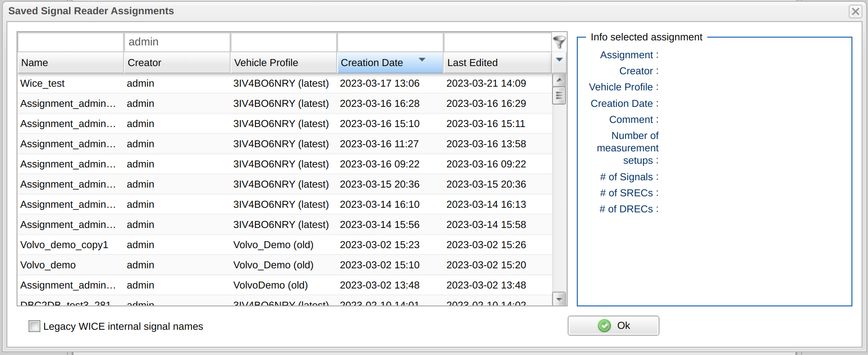Click the vertical scrollbar thumb
The image size is (868, 355).
tap(559, 96)
